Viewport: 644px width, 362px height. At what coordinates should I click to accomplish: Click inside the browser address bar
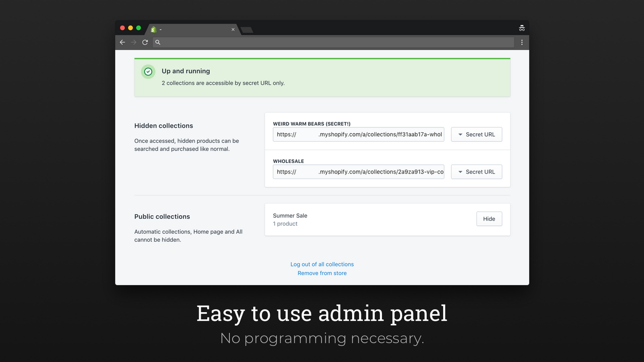tap(332, 42)
